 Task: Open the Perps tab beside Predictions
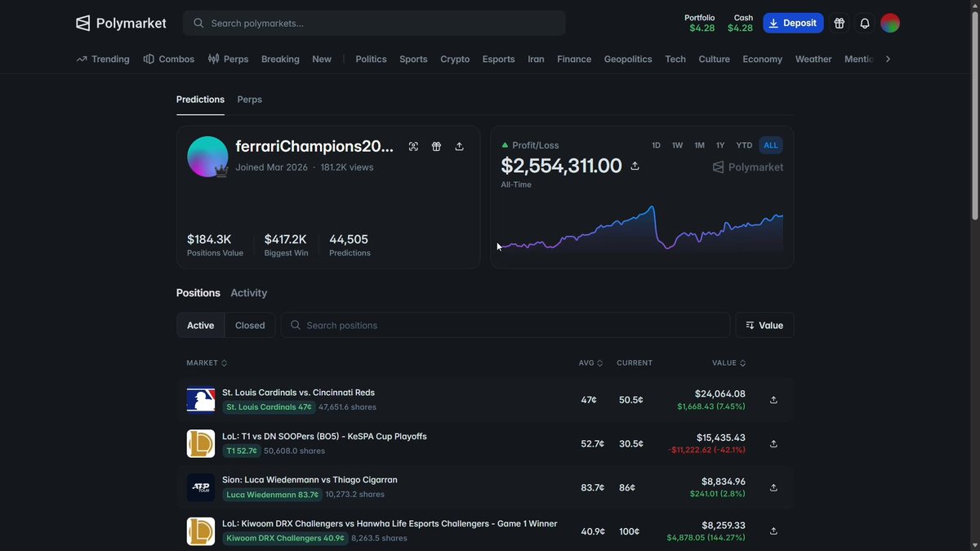250,100
